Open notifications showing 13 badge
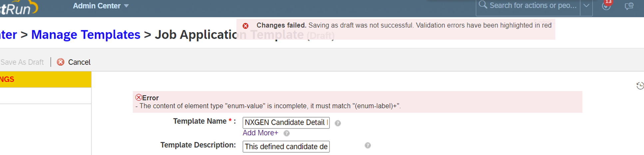Screen dimensions: 644x155 point(607,5)
